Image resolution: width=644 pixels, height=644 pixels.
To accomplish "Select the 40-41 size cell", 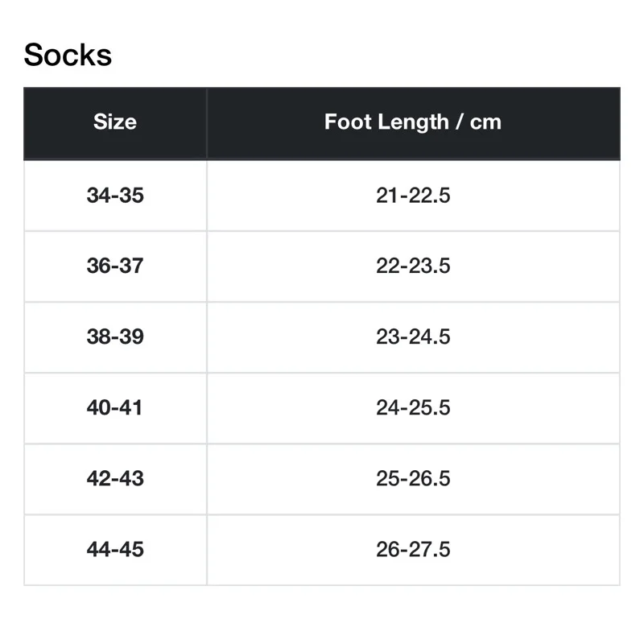I will pos(115,407).
